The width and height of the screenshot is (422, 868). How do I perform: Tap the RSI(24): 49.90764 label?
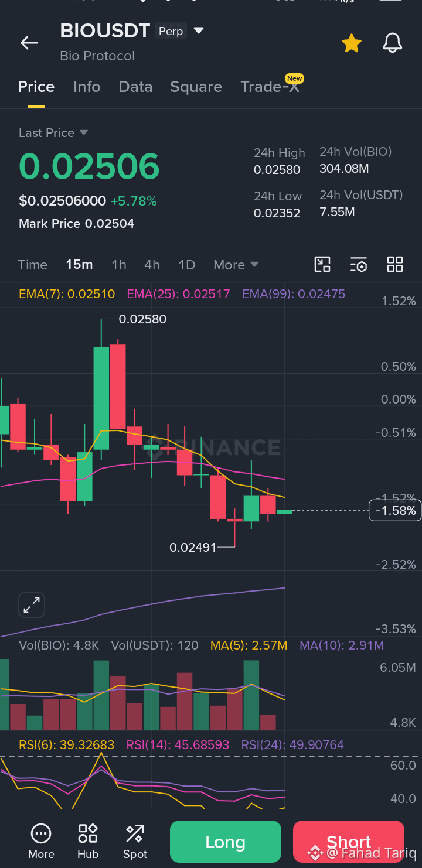click(292, 745)
